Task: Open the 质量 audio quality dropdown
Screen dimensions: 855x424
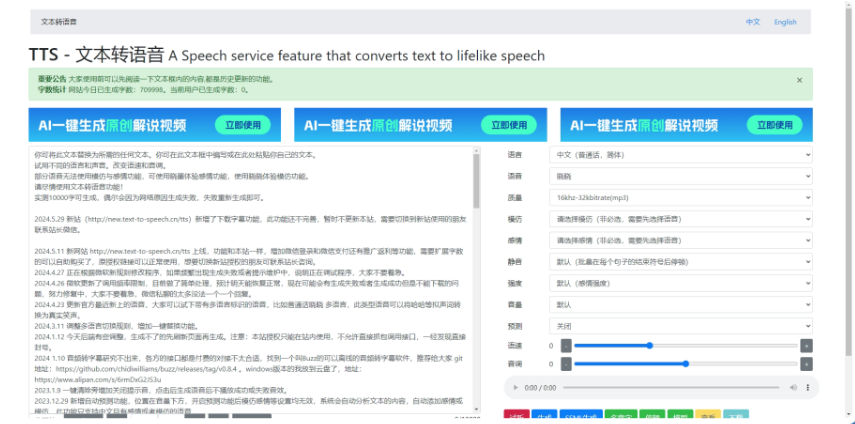Action: click(680, 198)
